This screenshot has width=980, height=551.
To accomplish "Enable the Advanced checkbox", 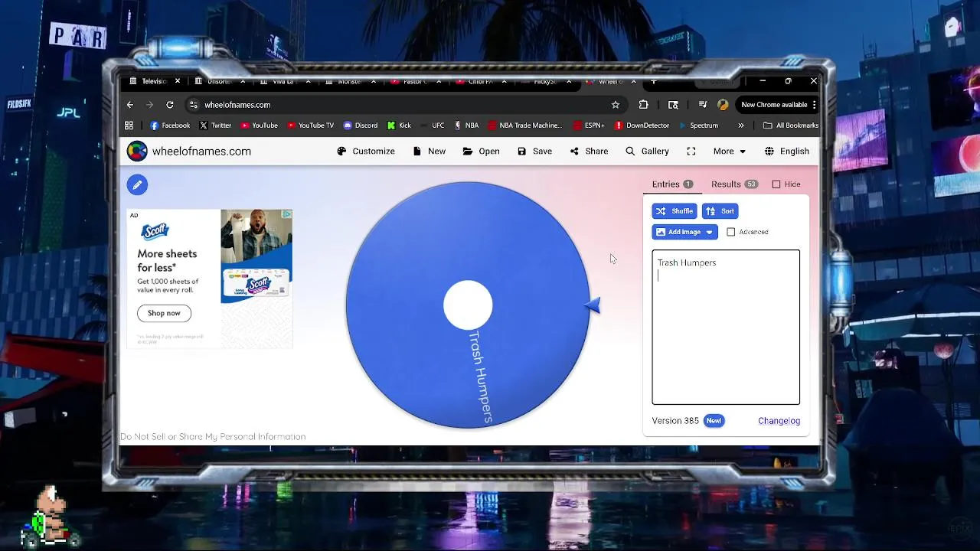I will (x=731, y=232).
